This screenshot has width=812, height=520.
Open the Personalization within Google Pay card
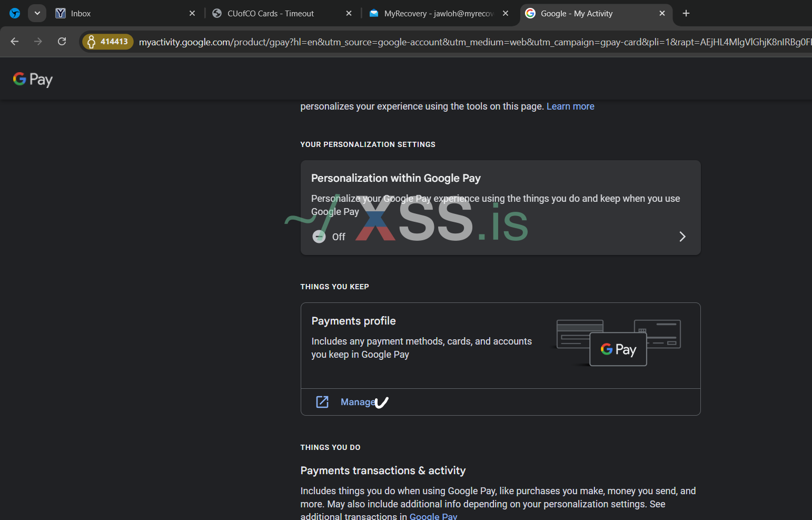pos(500,208)
